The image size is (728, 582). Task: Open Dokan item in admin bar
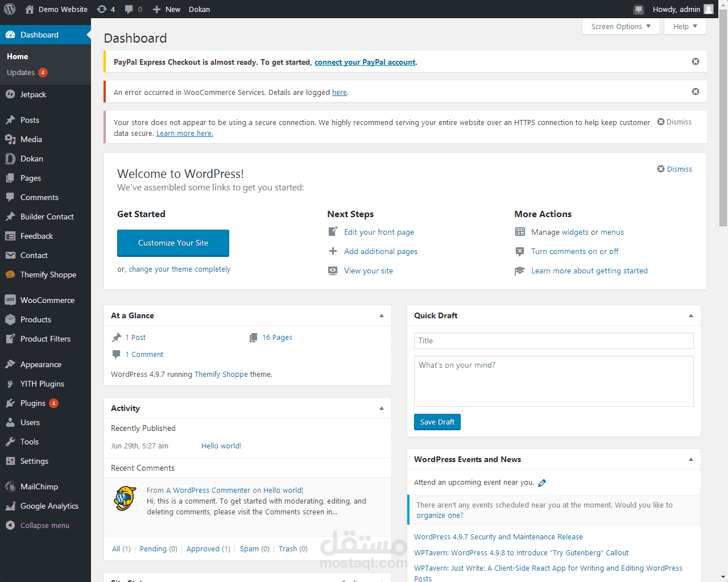point(199,9)
